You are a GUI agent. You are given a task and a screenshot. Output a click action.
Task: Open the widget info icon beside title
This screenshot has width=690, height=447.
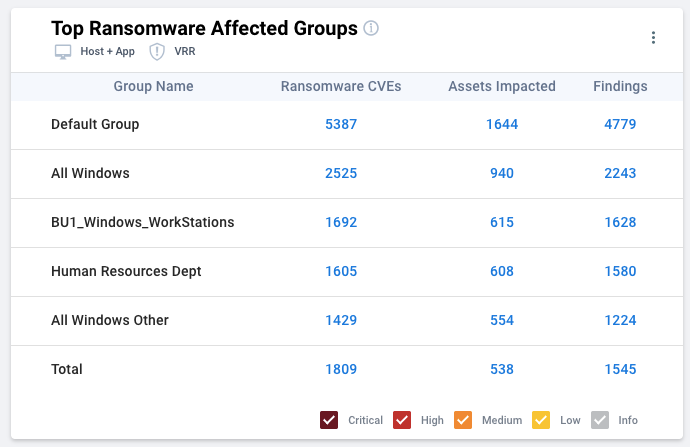coord(371,28)
